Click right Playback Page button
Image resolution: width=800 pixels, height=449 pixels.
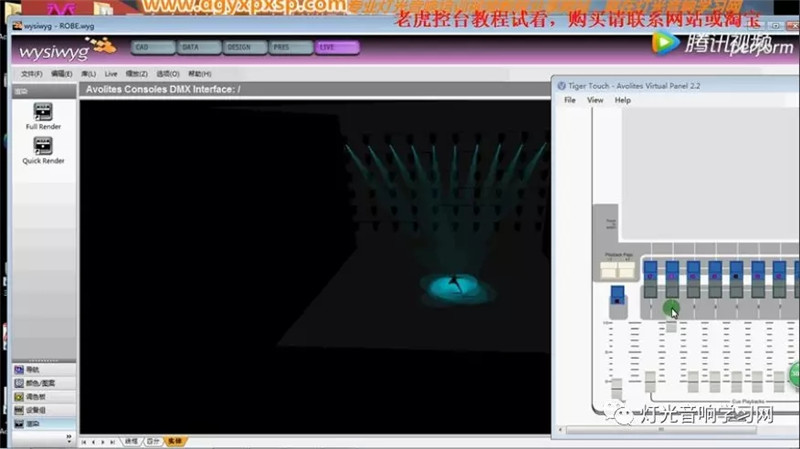[x=626, y=270]
